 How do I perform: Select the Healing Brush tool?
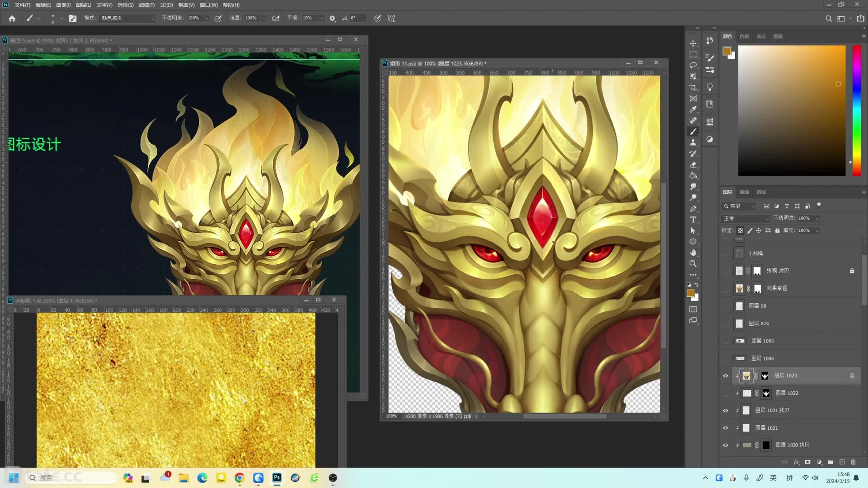pos(693,120)
